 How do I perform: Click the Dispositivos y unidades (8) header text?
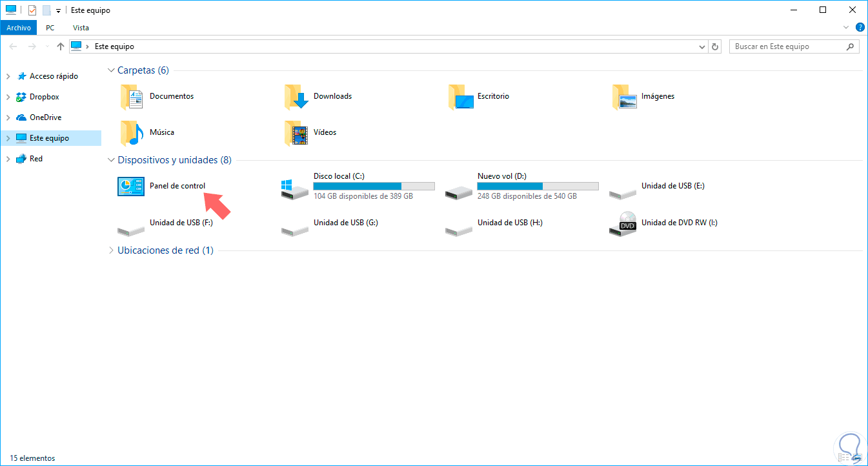tap(174, 160)
